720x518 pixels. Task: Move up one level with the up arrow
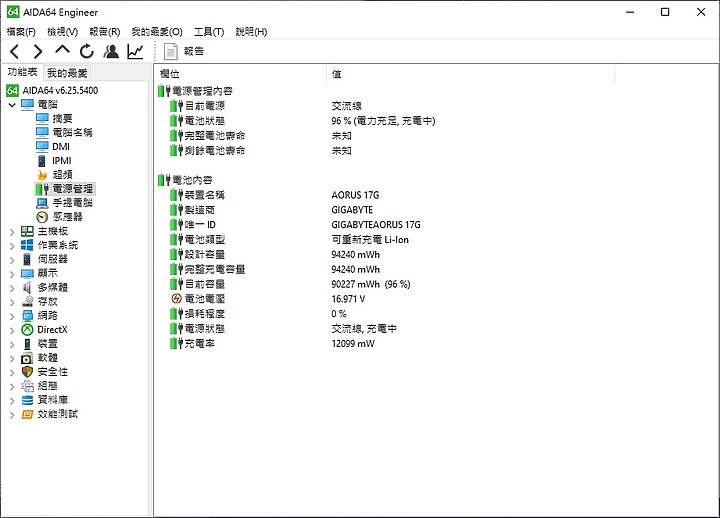click(x=62, y=50)
